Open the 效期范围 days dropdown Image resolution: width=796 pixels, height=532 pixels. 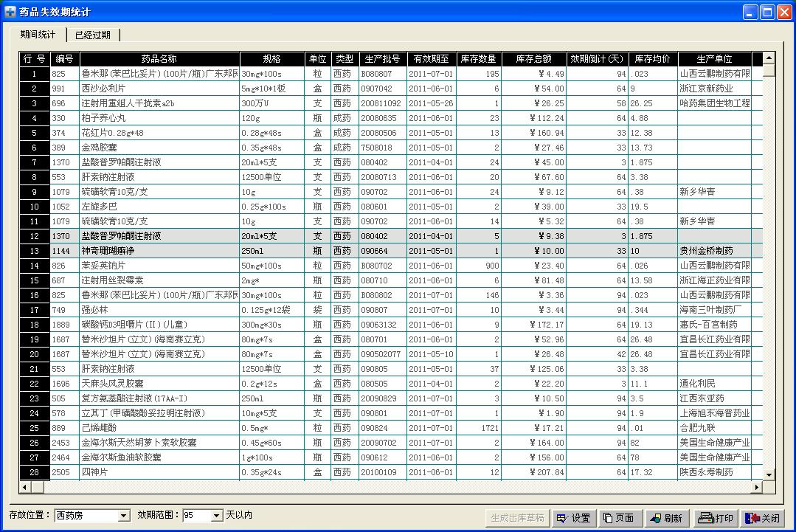(x=216, y=516)
